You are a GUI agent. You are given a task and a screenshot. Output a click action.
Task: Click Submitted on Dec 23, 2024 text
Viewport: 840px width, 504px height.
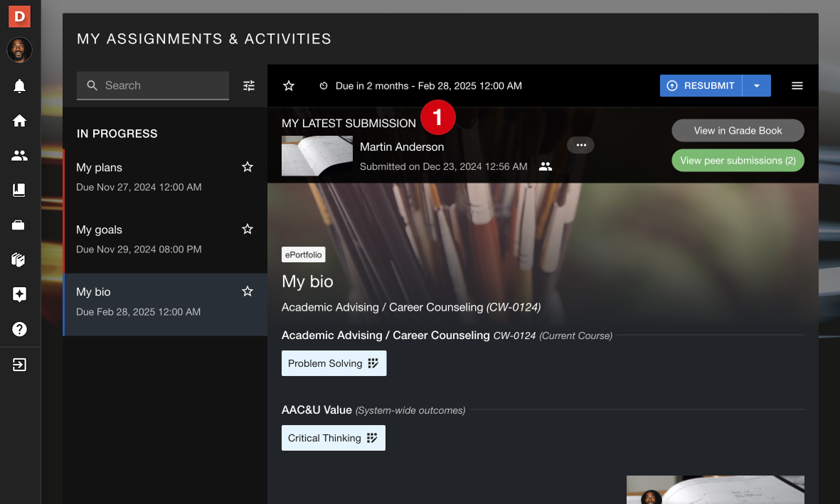point(444,166)
